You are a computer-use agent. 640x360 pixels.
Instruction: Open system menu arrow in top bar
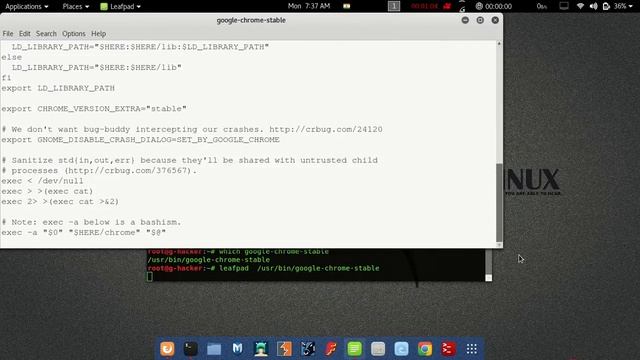(x=632, y=6)
